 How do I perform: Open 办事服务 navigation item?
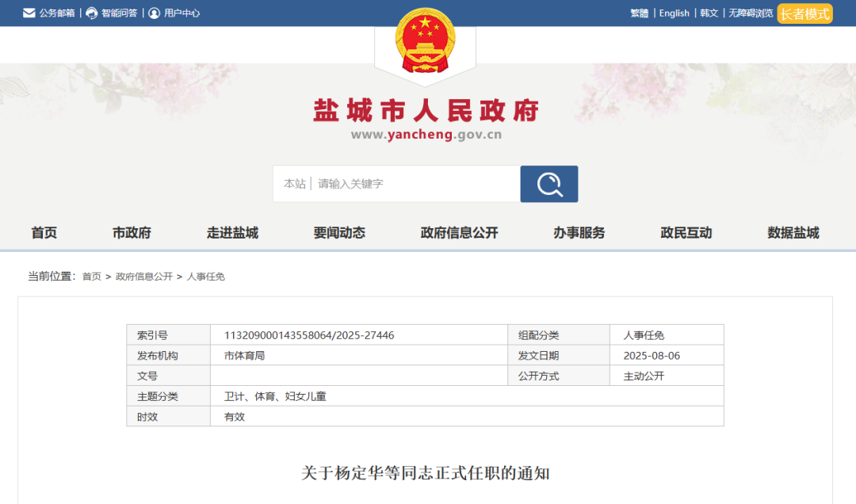pos(579,233)
